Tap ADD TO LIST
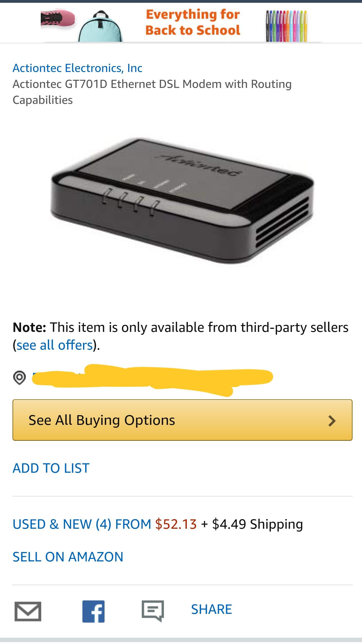 pos(51,468)
